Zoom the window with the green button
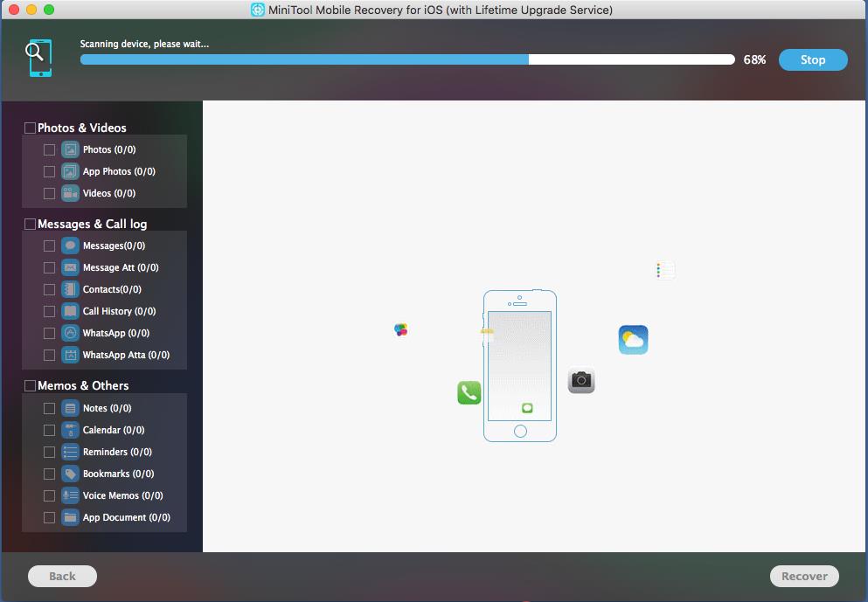The height and width of the screenshot is (602, 868). click(49, 10)
